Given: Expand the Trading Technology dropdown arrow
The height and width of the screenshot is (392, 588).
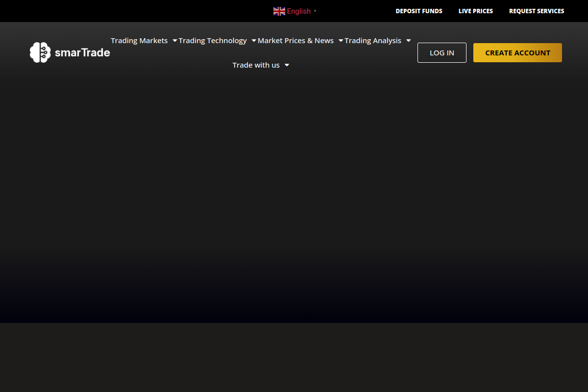Looking at the screenshot, I should [x=254, y=41].
